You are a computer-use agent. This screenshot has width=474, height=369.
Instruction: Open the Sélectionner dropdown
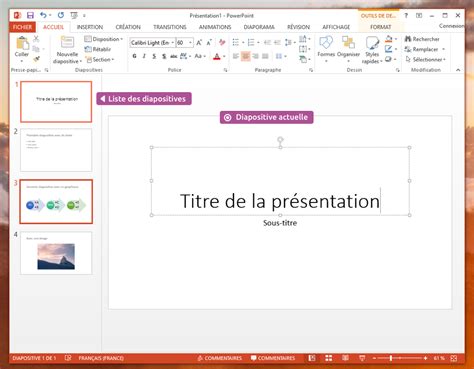coord(425,60)
